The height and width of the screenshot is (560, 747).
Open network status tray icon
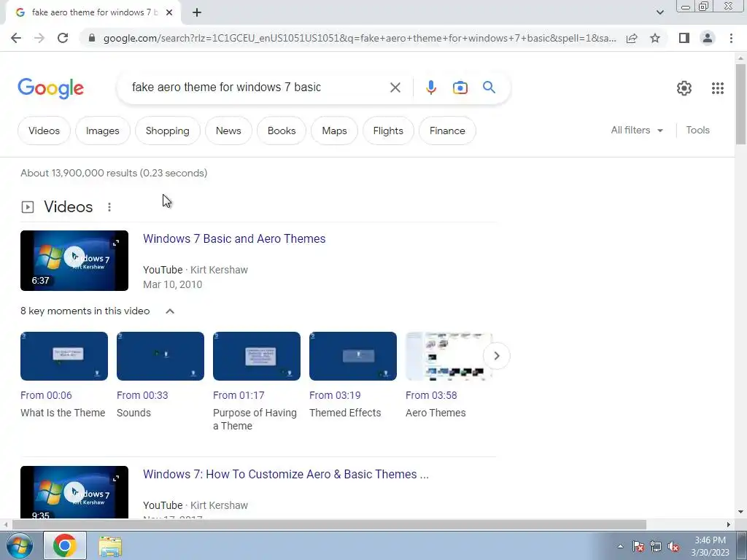(656, 546)
